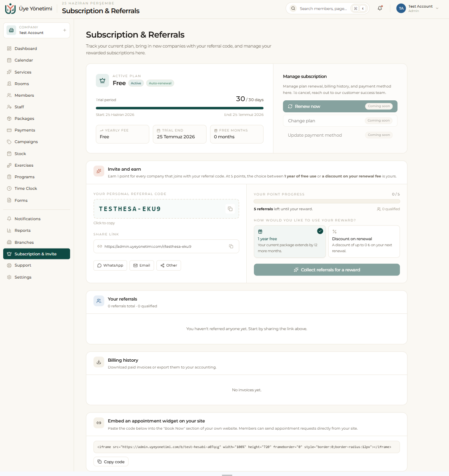Click the Your referrals people icon

pos(99,301)
